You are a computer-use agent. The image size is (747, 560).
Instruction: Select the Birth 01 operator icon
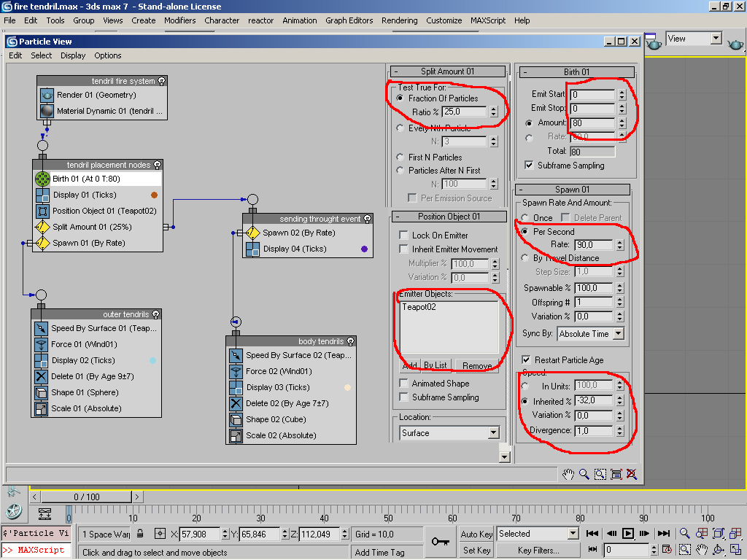click(x=42, y=179)
